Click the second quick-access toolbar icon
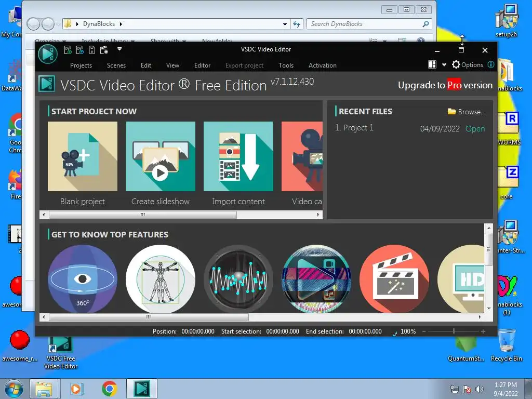The height and width of the screenshot is (399, 532). click(79, 50)
